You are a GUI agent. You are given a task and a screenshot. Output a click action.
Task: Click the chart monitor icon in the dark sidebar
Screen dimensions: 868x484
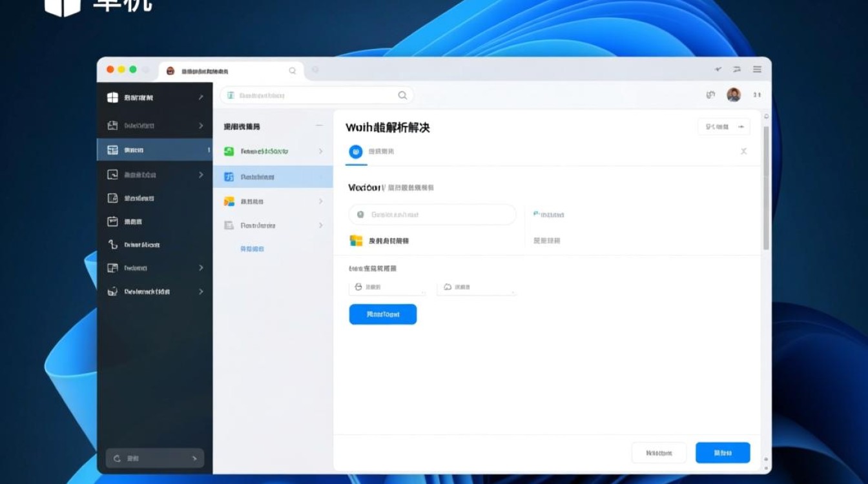pos(112,174)
